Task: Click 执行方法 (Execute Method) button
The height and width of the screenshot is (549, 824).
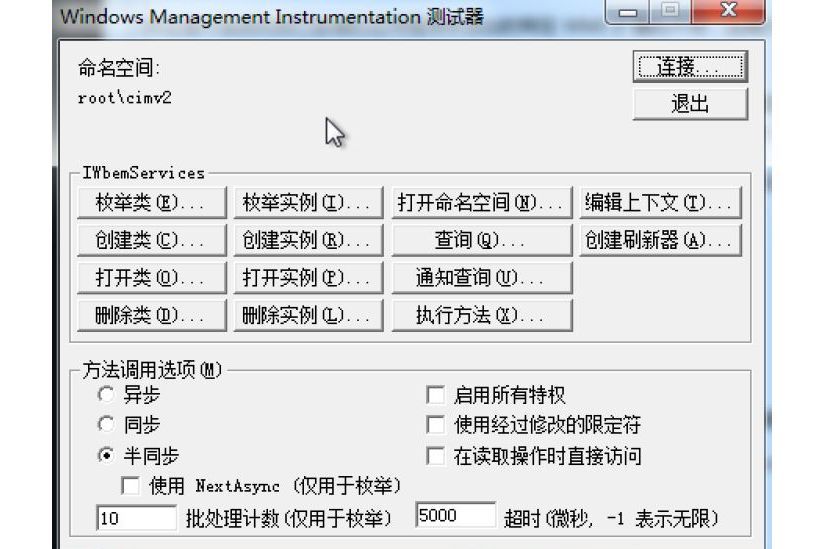Action: [482, 315]
